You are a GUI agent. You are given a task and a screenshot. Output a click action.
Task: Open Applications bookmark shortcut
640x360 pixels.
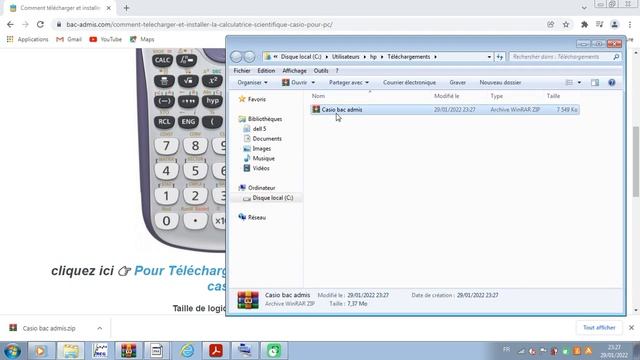pos(27,39)
